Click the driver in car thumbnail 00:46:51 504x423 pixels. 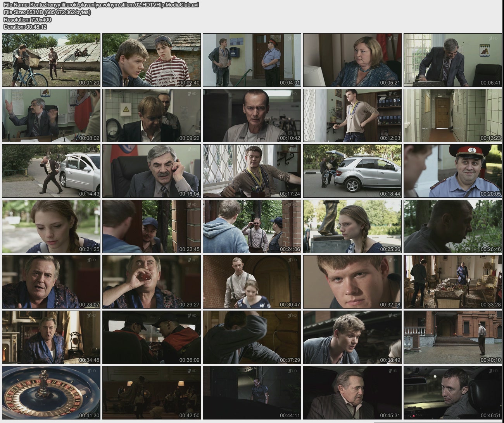(452, 392)
